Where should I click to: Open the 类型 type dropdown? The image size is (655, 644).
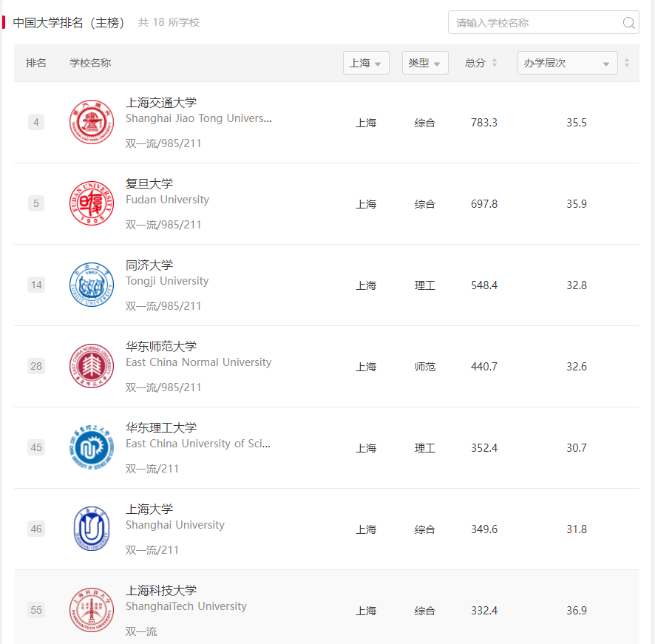[425, 63]
